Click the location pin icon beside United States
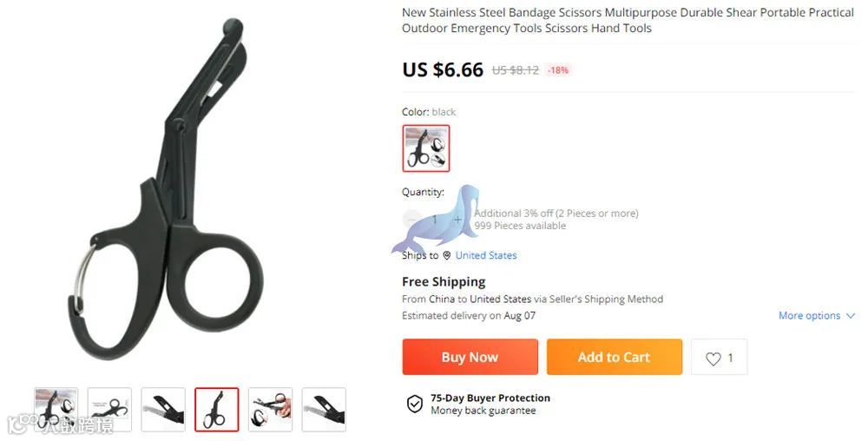This screenshot has height=441, width=868. [x=447, y=255]
